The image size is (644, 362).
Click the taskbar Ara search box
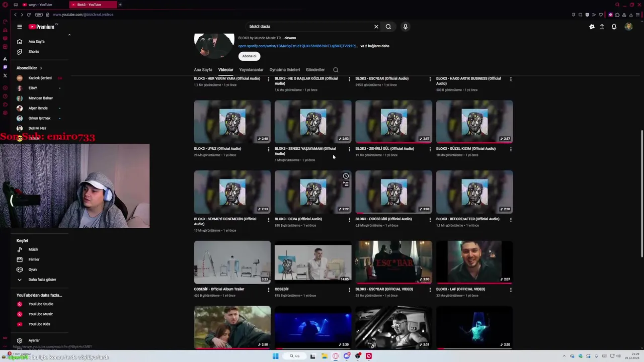pyautogui.click(x=294, y=356)
